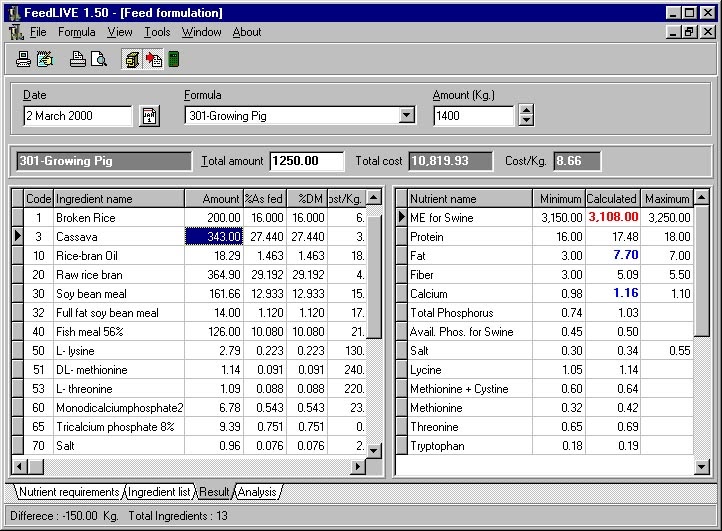
Task: Click the Total amount field 1250.00
Action: tap(307, 161)
